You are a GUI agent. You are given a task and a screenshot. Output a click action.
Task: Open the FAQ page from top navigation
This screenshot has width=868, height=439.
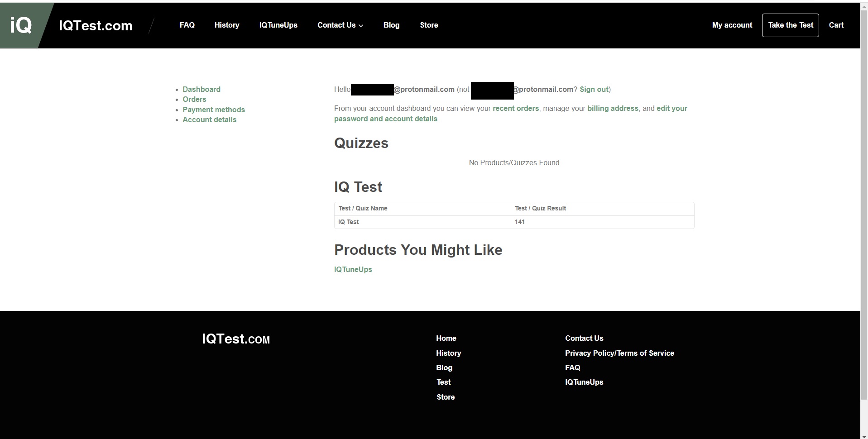point(187,25)
